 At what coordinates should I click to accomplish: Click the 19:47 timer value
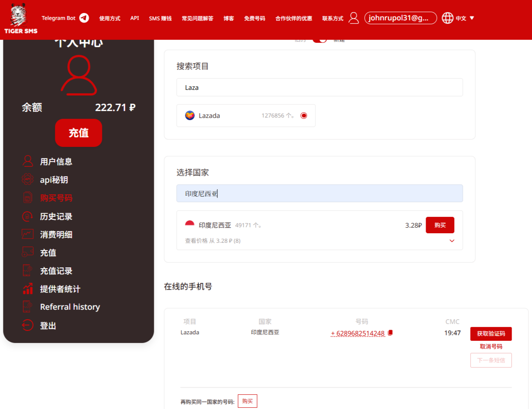pos(452,333)
